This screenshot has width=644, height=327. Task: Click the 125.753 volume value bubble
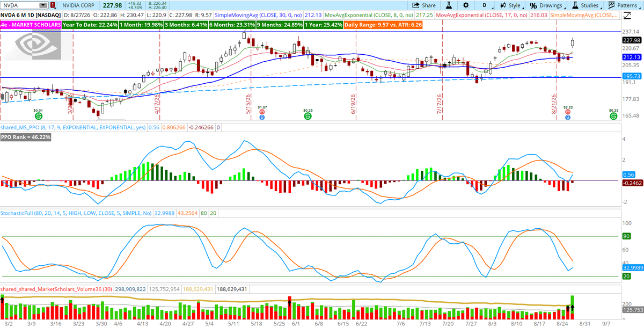point(633,310)
